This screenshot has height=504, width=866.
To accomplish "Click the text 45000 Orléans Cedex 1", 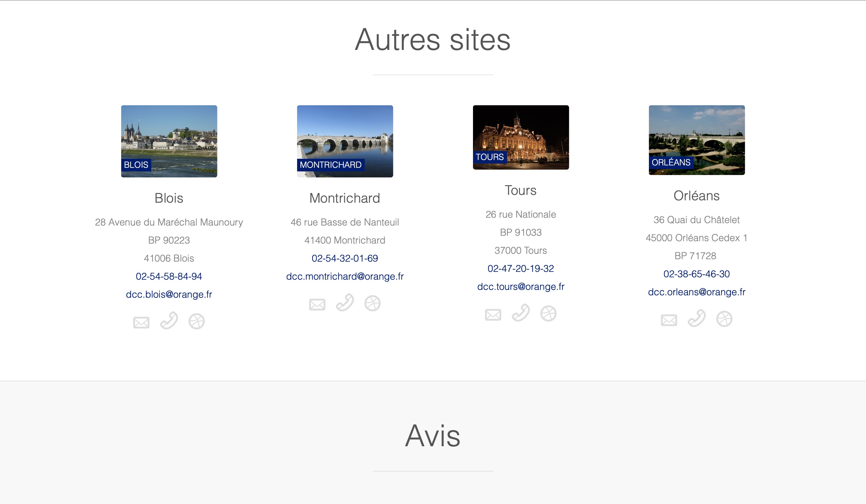I will pos(697,238).
